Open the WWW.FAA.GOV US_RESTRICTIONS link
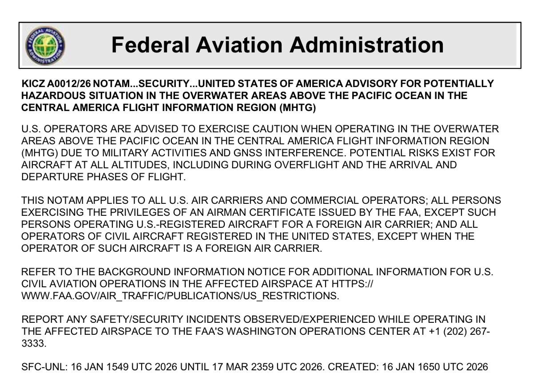The image size is (537, 392). 180,296
